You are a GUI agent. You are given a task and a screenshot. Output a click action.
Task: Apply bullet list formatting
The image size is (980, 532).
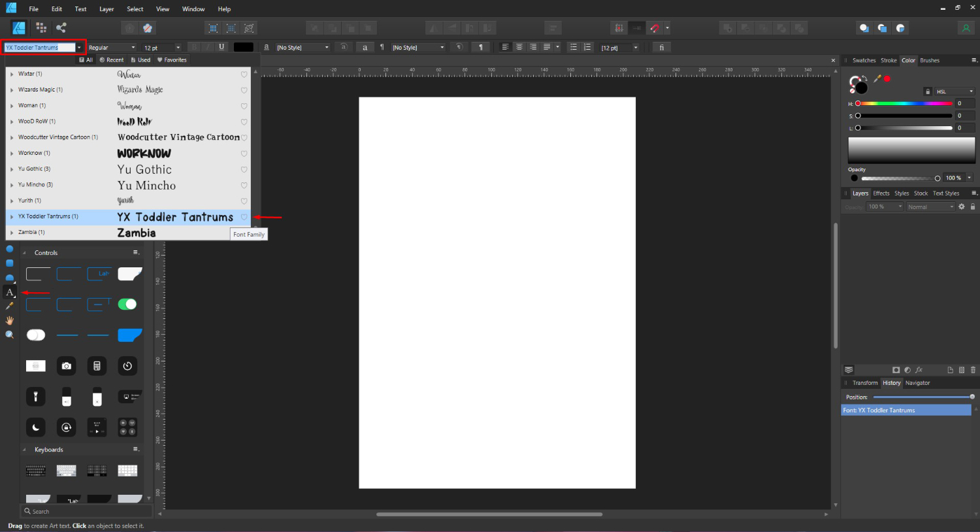(574, 47)
